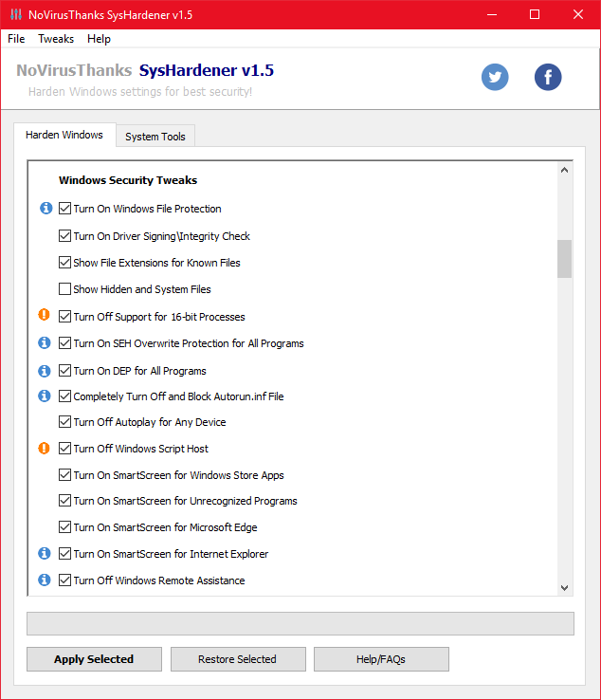Switch to the System Tools tab
601x700 pixels.
pyautogui.click(x=155, y=137)
